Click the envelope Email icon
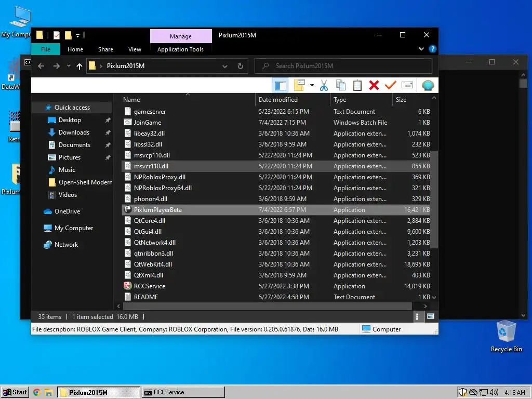Image resolution: width=532 pixels, height=399 pixels. [x=407, y=85]
